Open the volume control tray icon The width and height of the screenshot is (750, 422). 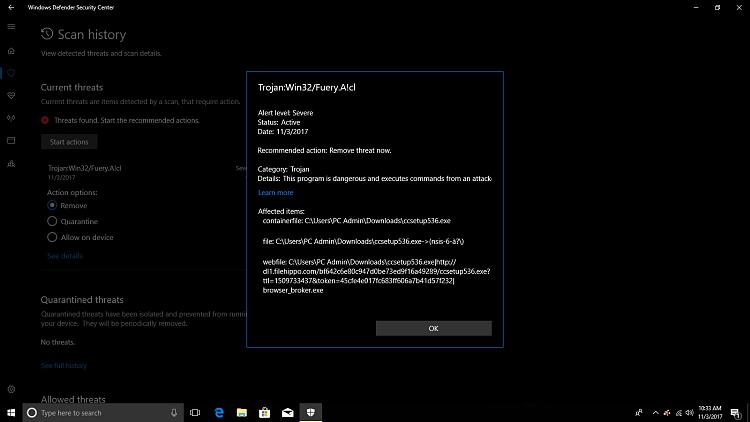pos(689,412)
